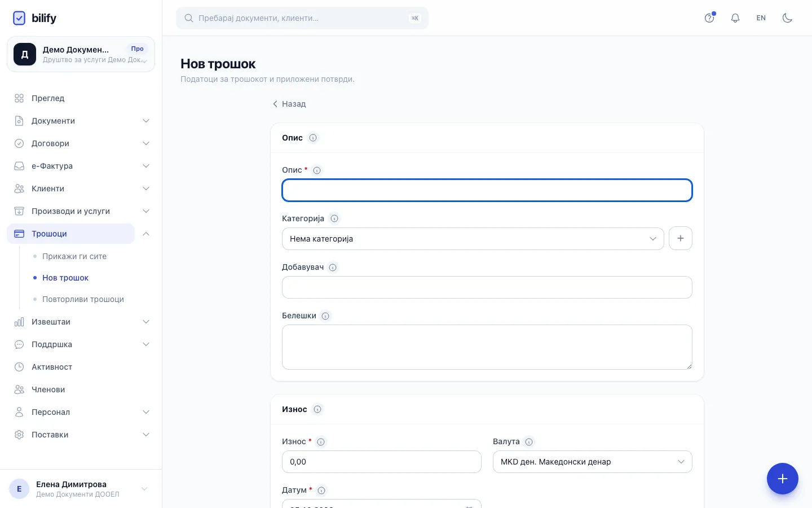Show info tooltip next to Категорија
Viewport: 812px width, 508px height.
click(x=334, y=218)
